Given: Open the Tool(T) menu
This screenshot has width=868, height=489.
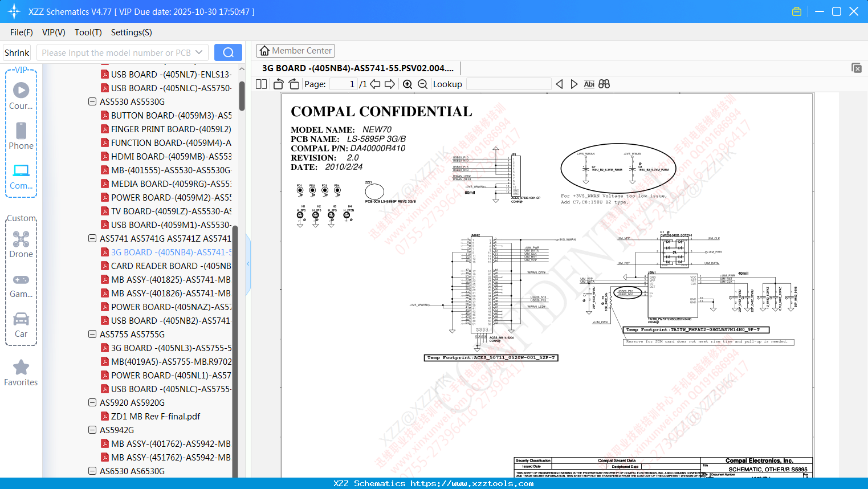Looking at the screenshot, I should (x=88, y=32).
